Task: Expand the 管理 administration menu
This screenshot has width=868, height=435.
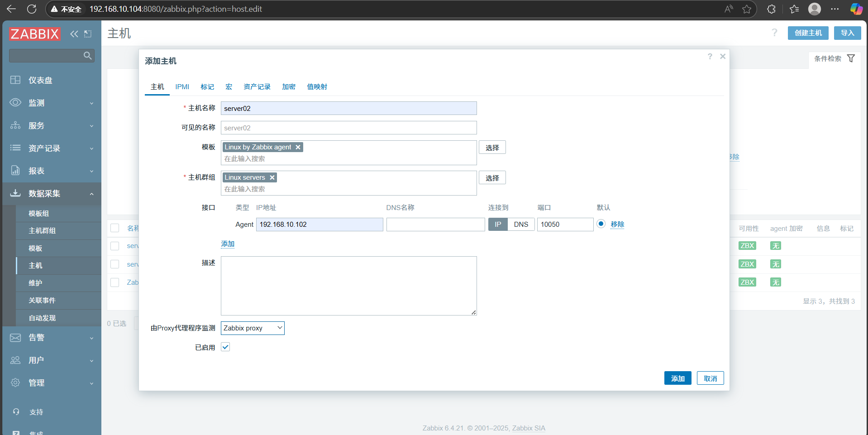Action: [x=52, y=382]
